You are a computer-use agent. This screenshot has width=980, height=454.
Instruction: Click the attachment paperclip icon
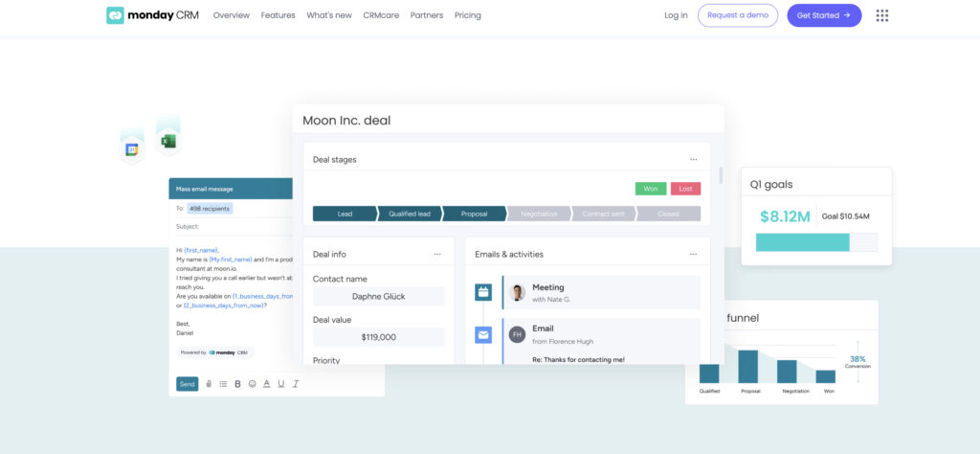(209, 384)
